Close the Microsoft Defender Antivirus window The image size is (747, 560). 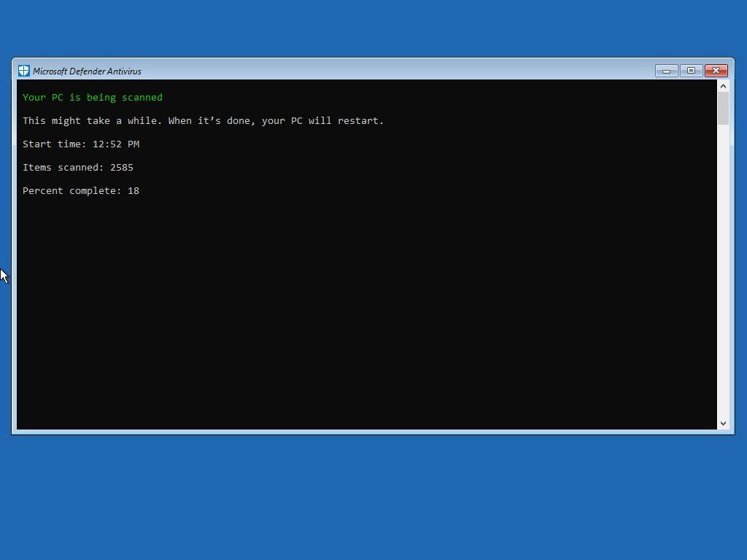pyautogui.click(x=716, y=71)
